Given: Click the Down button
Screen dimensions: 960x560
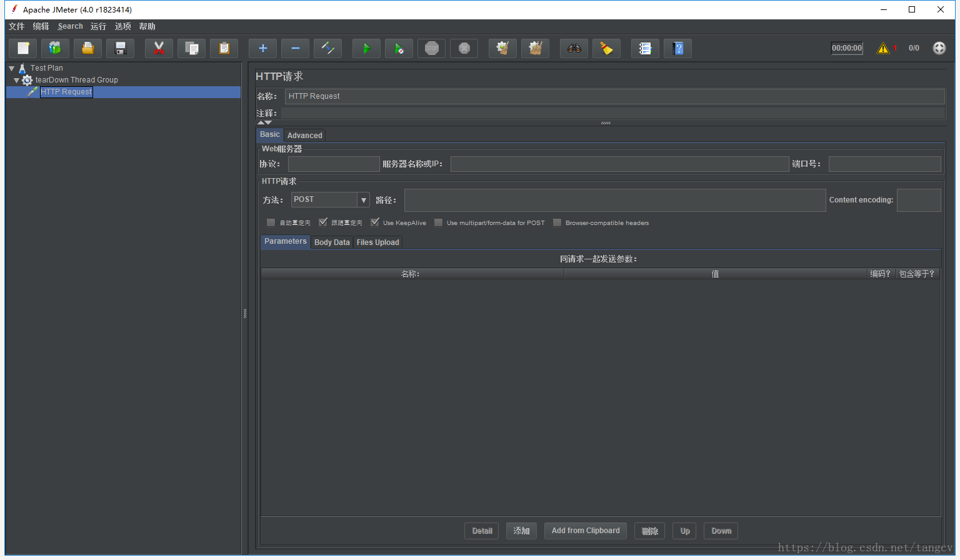Looking at the screenshot, I should click(721, 531).
